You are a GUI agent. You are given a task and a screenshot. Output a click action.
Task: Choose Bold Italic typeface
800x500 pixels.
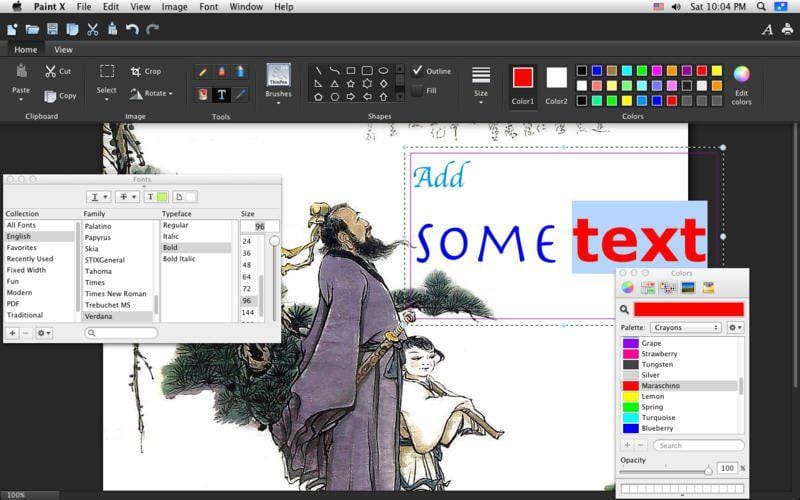[180, 259]
